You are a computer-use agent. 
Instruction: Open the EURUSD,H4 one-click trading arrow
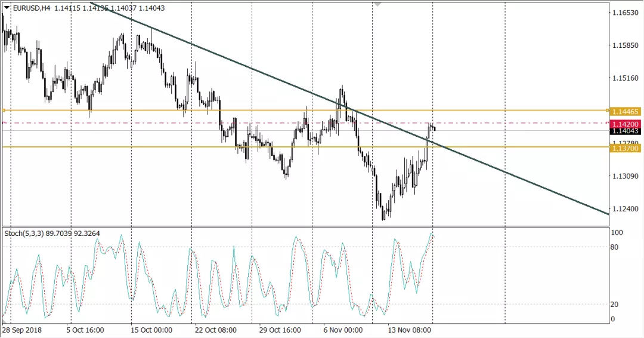click(6, 8)
